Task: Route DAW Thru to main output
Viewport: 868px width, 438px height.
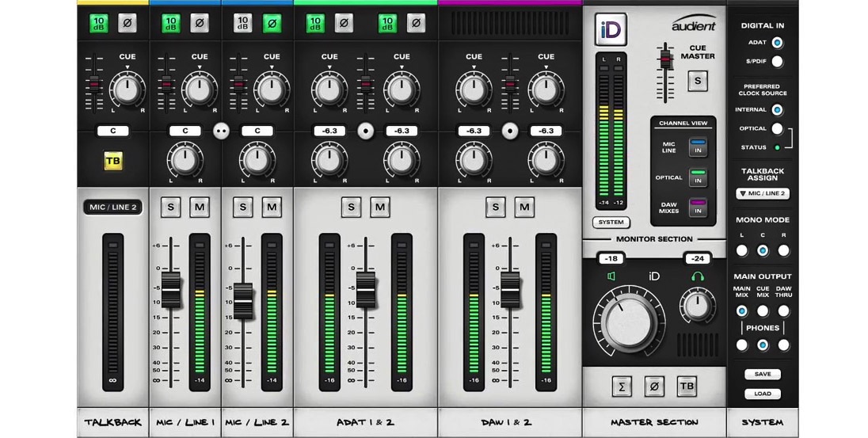Action: click(784, 311)
